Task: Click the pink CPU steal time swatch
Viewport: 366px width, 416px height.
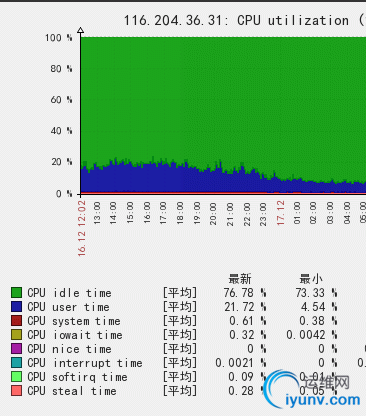Action: (x=16, y=391)
